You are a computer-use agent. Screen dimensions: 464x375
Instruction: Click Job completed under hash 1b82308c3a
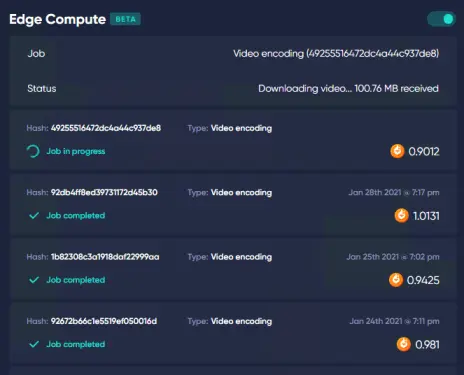pos(76,280)
